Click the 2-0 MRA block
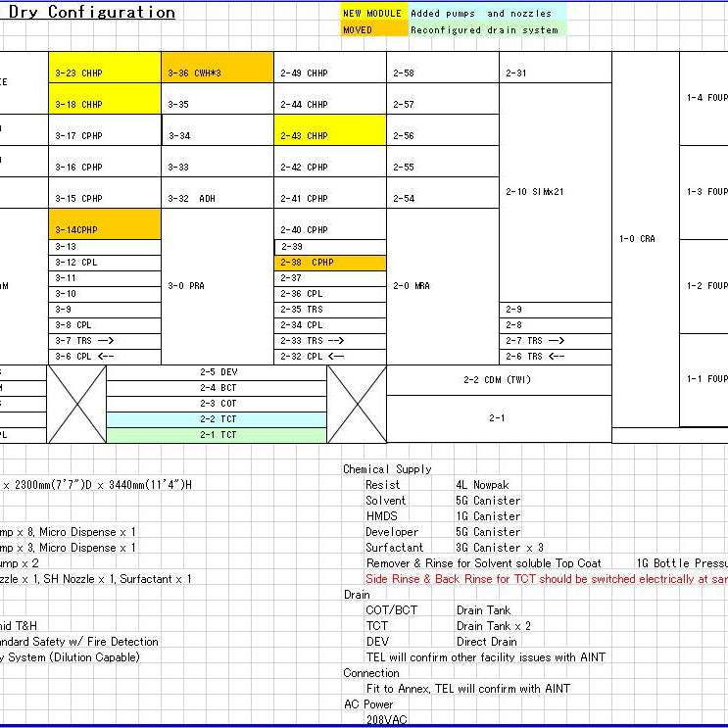This screenshot has height=728, width=728. click(x=443, y=286)
